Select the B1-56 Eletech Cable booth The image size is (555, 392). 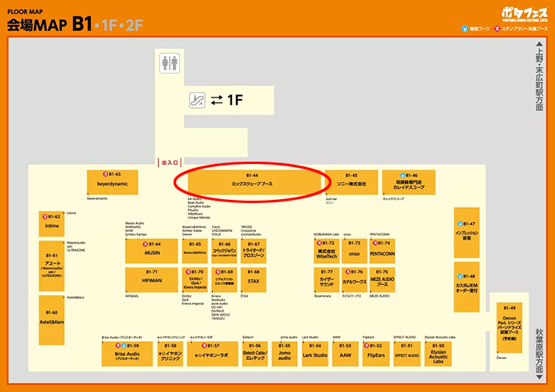(255, 354)
